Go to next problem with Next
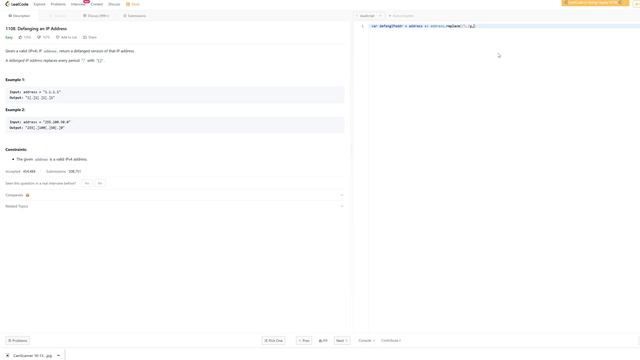 (x=342, y=340)
